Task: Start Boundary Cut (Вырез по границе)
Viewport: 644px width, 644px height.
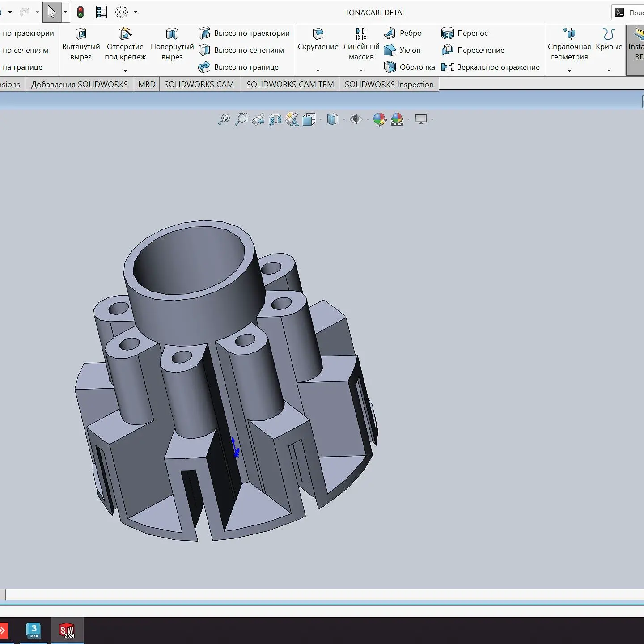Action: (239, 67)
